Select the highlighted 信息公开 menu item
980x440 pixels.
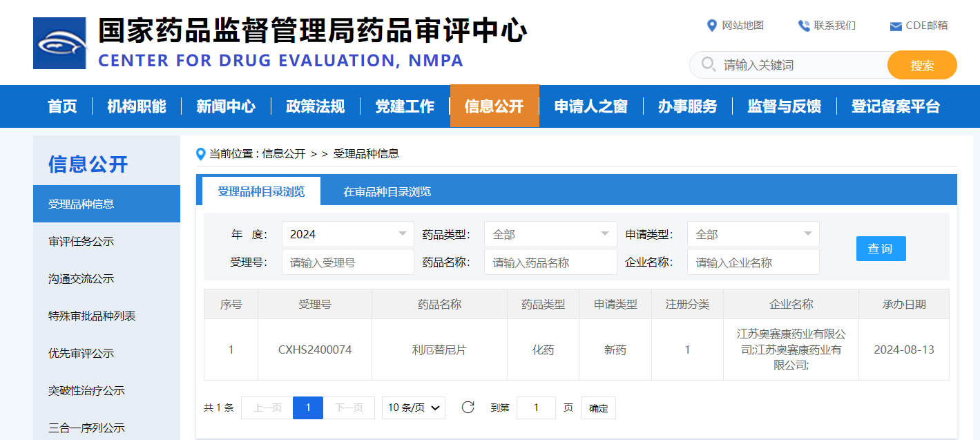click(x=494, y=106)
